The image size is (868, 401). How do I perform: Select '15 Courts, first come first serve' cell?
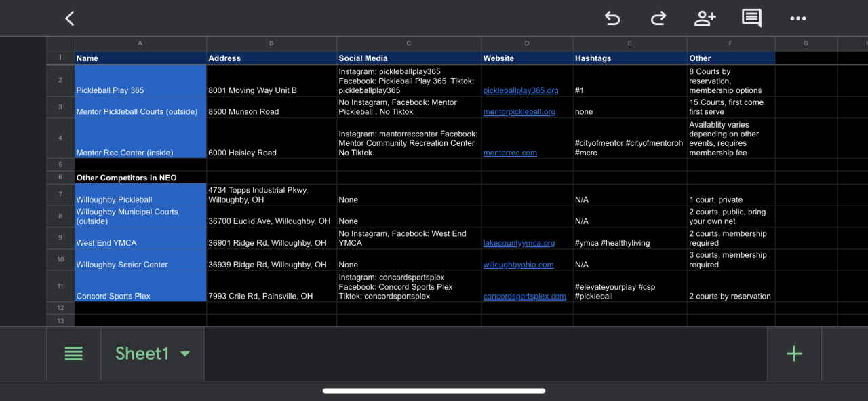(x=731, y=107)
